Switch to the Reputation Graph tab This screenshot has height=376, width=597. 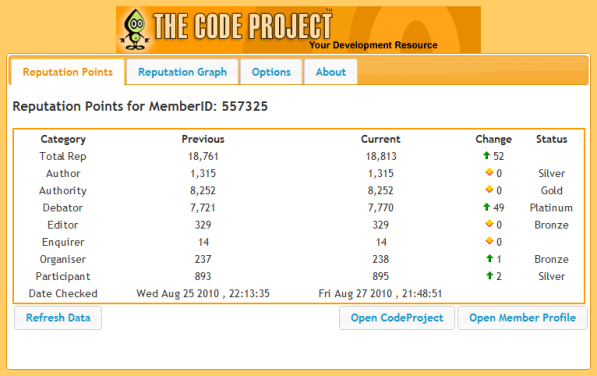click(x=182, y=72)
